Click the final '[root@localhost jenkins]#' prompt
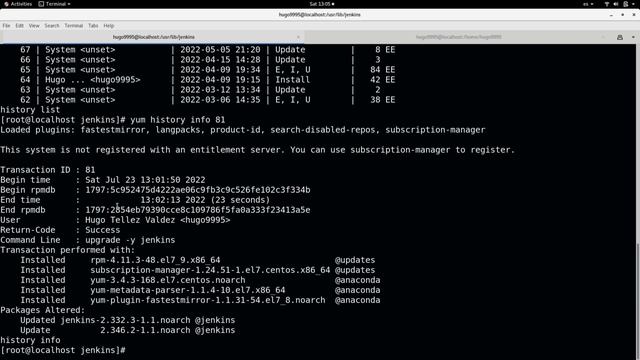Screen dimensions: 640x360 tap(62, 350)
